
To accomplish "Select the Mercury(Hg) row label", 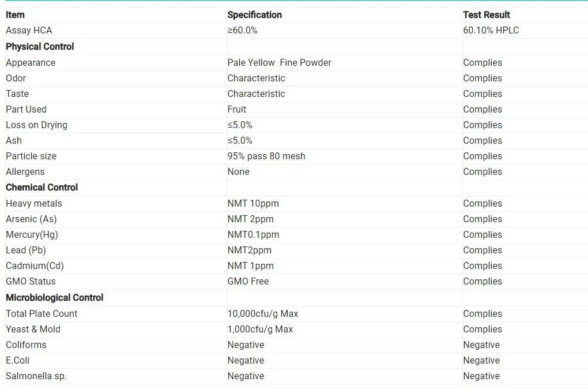I will (x=32, y=235).
